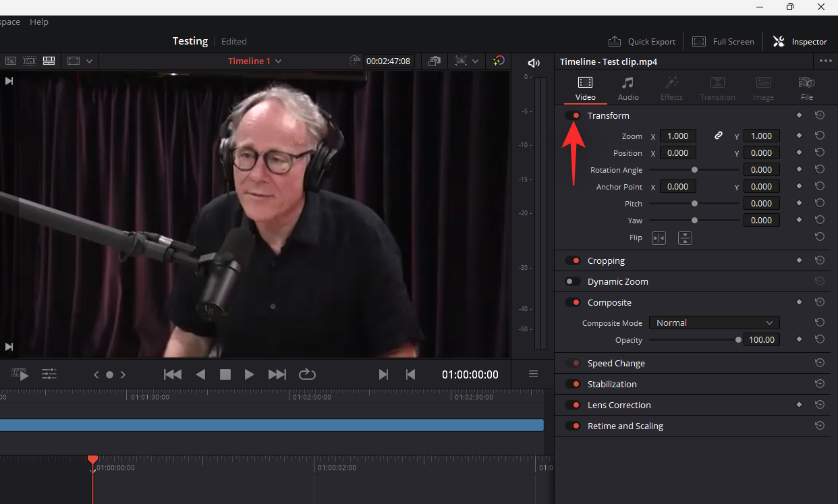Viewport: 838px width, 504px height.
Task: Toggle the Inspector panel button
Action: [x=800, y=41]
